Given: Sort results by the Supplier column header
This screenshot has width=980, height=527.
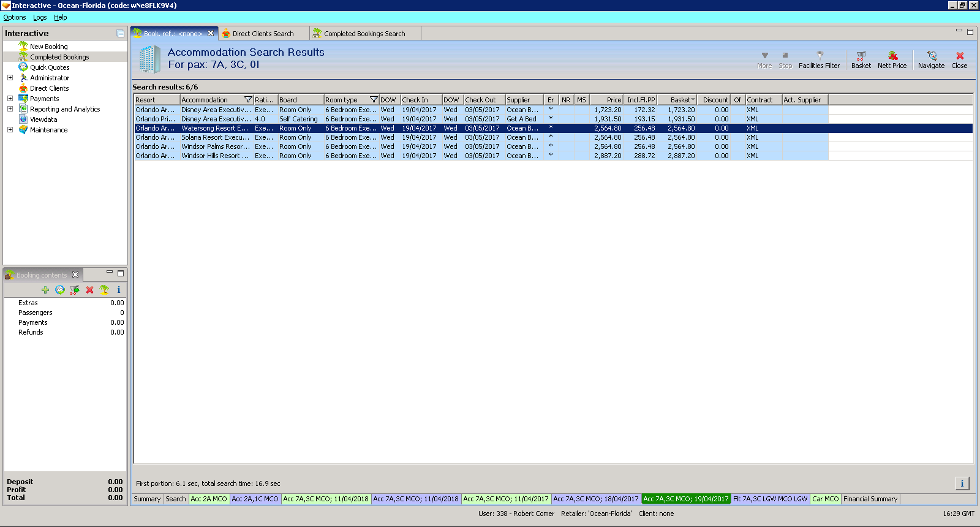Looking at the screenshot, I should pyautogui.click(x=524, y=100).
